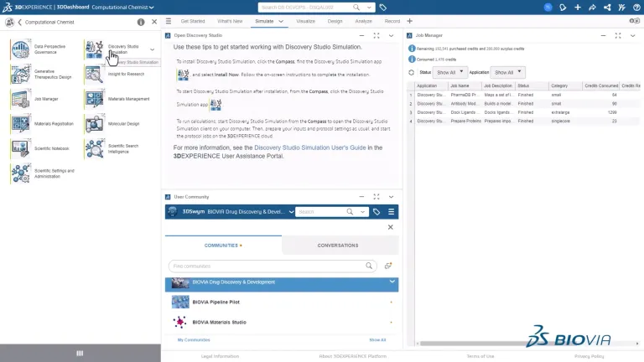Open About 3DEXPERIENCE Platform link
Image resolution: width=644 pixels, height=362 pixels.
352,356
